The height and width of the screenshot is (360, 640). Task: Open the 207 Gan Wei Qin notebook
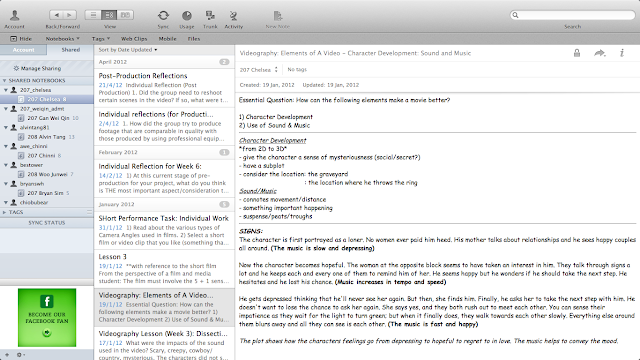pyautogui.click(x=47, y=118)
